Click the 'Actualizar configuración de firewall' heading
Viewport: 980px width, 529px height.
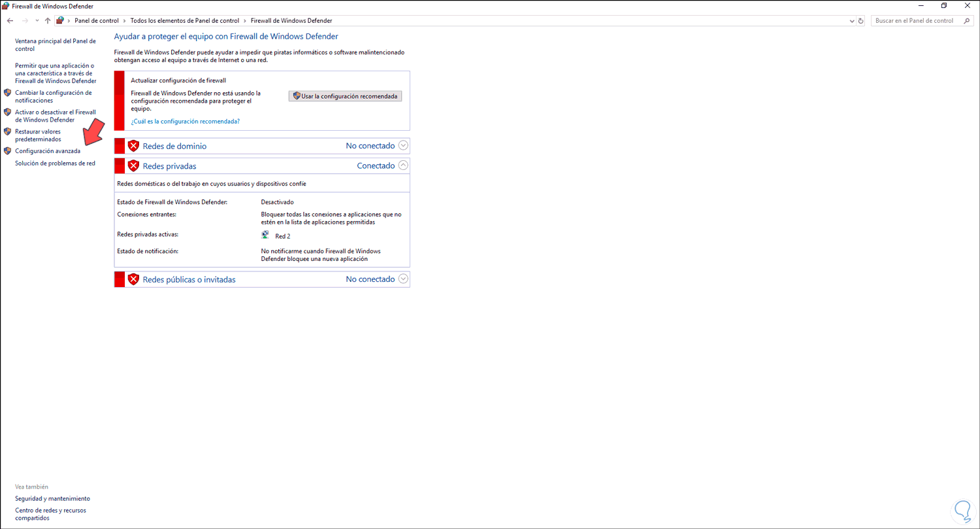point(178,80)
